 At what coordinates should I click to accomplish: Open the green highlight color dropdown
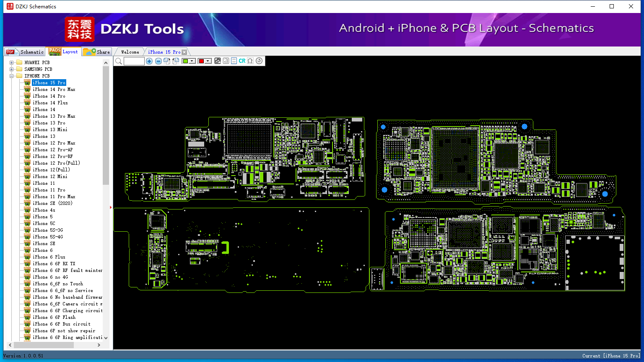[x=192, y=61]
